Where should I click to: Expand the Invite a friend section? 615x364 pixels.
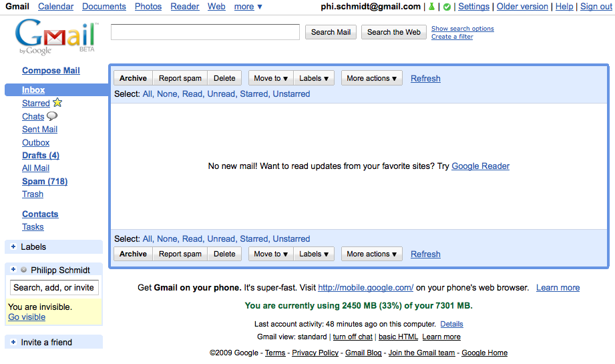point(13,342)
